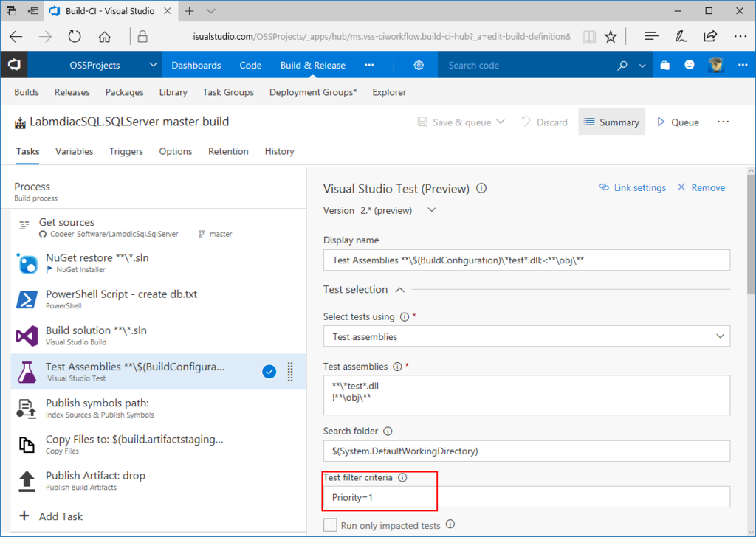Click the info icon beside Search folder
Image resolution: width=756 pixels, height=537 pixels.
[x=388, y=431]
